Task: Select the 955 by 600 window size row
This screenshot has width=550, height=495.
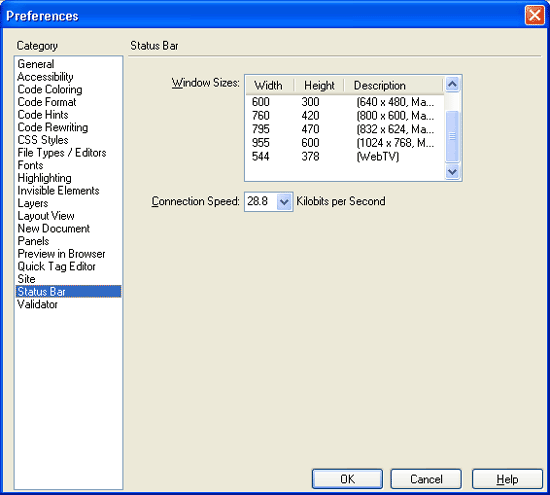Action: [x=345, y=143]
